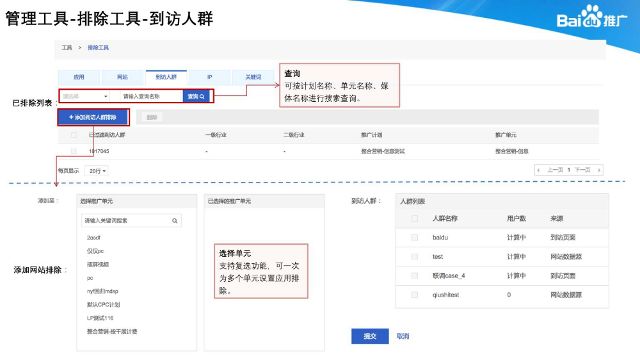
Task: Go to next page 下一页
Action: click(x=583, y=170)
